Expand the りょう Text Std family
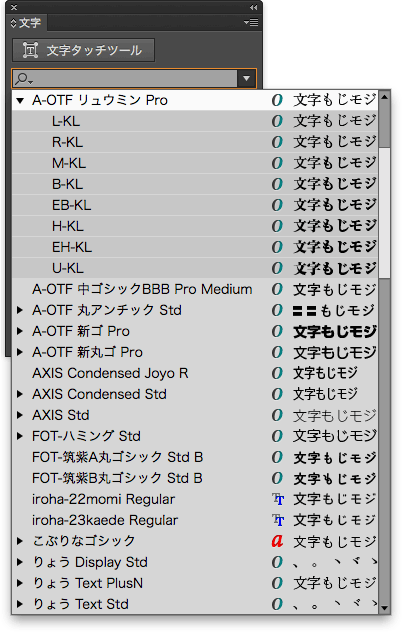 pos(19,604)
